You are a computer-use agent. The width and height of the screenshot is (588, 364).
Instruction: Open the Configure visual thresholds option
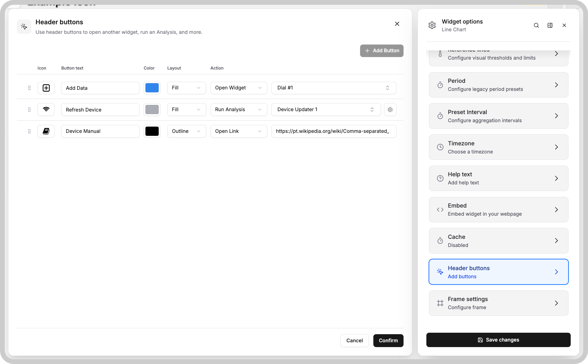pos(499,58)
